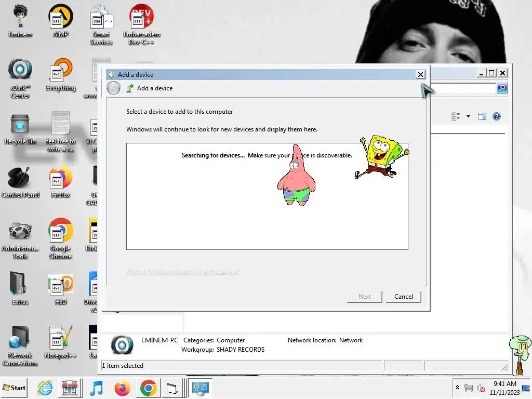This screenshot has width=532, height=399.
Task: Open Firefox from the taskbar
Action: click(x=123, y=388)
